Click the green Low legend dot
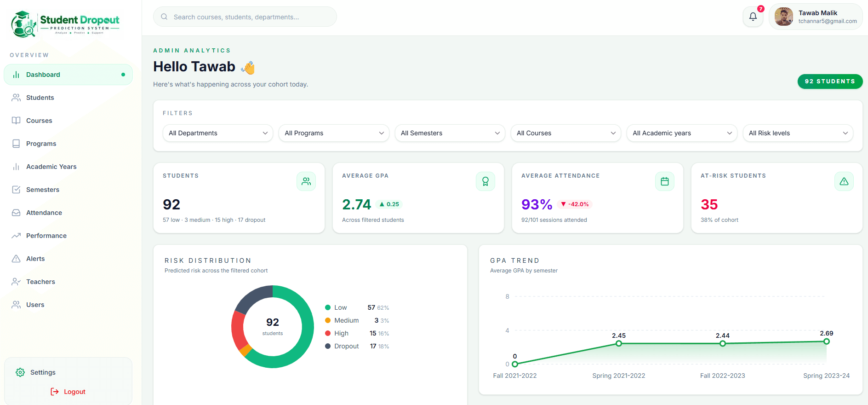Image resolution: width=868 pixels, height=405 pixels. click(x=328, y=307)
